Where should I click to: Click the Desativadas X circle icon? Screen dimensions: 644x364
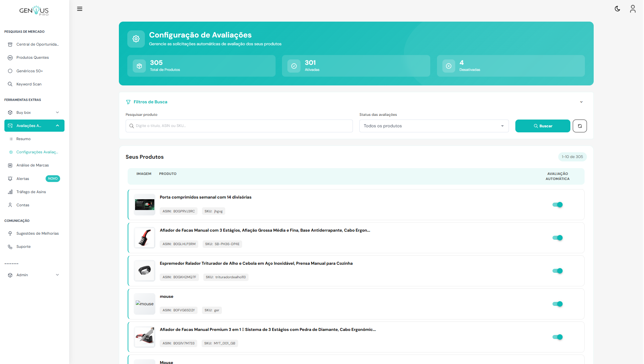pos(448,66)
